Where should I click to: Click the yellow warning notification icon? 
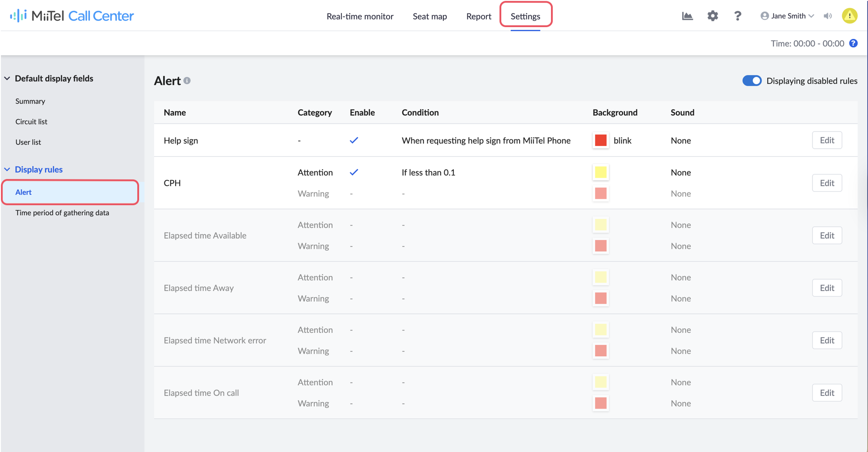pos(849,16)
